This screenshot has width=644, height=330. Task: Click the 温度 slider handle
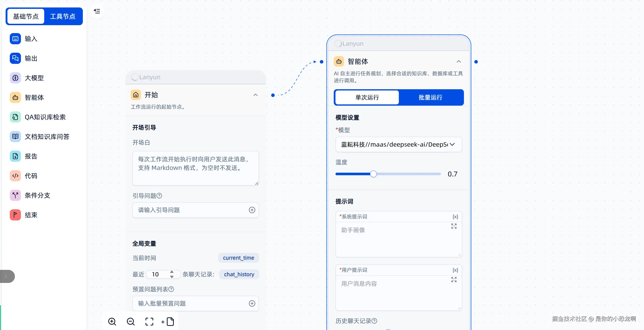373,174
